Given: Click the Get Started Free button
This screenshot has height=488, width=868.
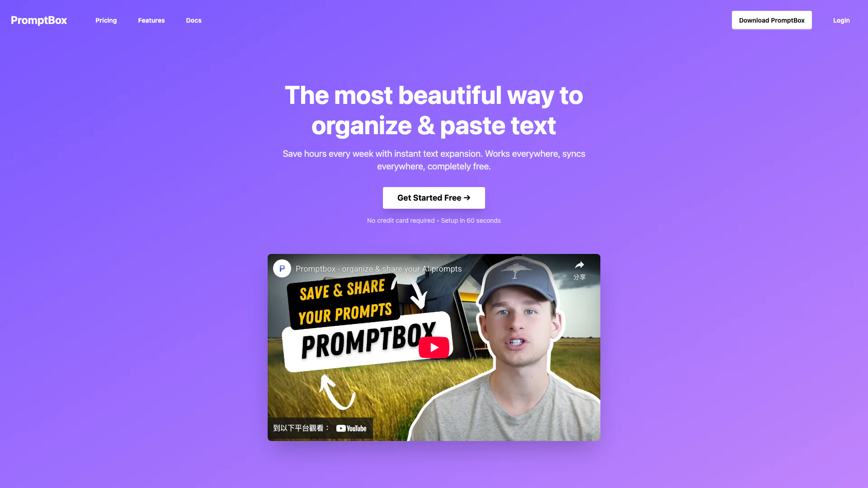Looking at the screenshot, I should [x=434, y=198].
